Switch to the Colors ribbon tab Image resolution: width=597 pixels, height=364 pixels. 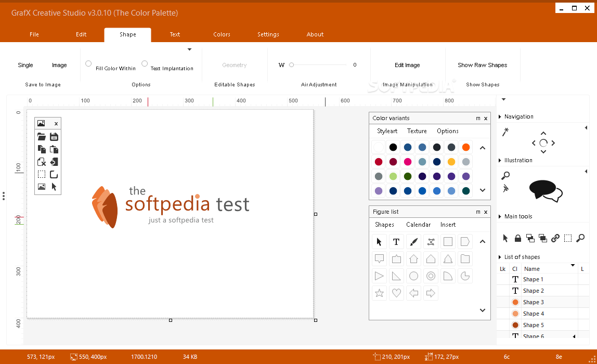(x=222, y=34)
